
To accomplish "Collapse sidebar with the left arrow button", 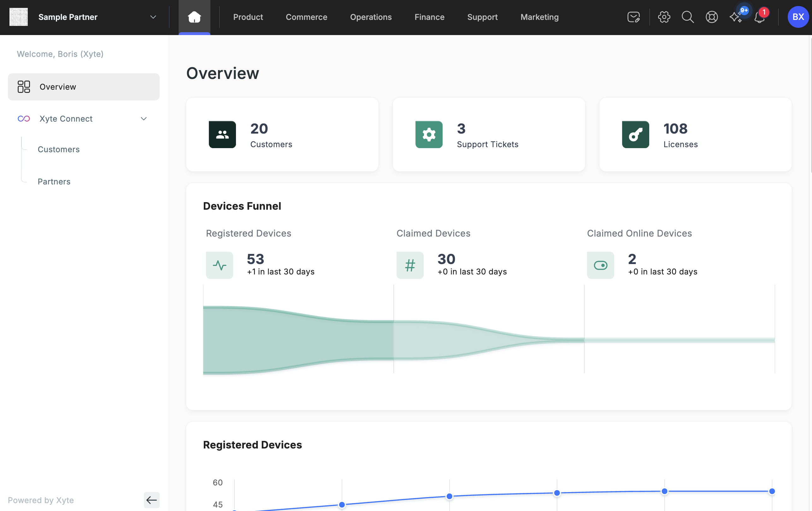I will tap(151, 500).
